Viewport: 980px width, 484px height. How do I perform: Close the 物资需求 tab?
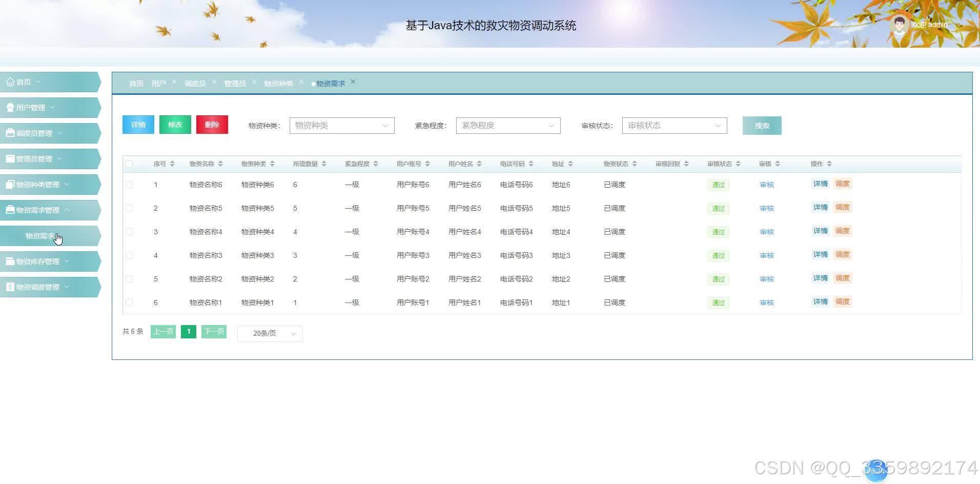(x=353, y=82)
